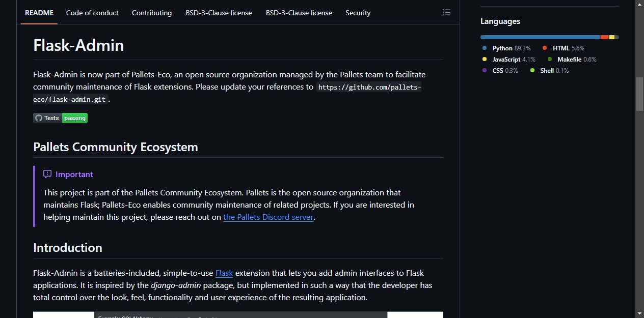Open the Code of conduct tab
The width and height of the screenshot is (644, 318).
pos(92,13)
